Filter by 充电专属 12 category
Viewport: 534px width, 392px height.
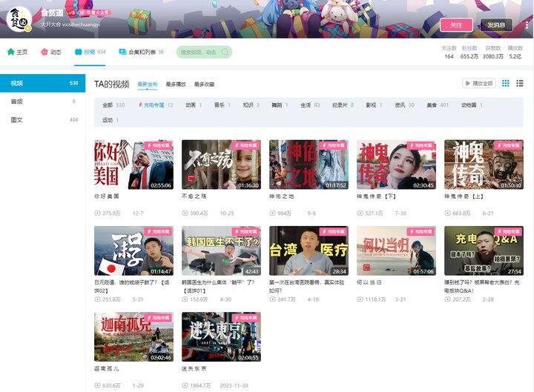click(x=156, y=105)
